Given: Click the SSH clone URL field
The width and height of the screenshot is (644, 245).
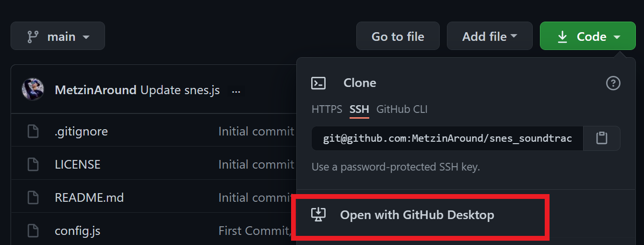Looking at the screenshot, I should click(x=447, y=138).
